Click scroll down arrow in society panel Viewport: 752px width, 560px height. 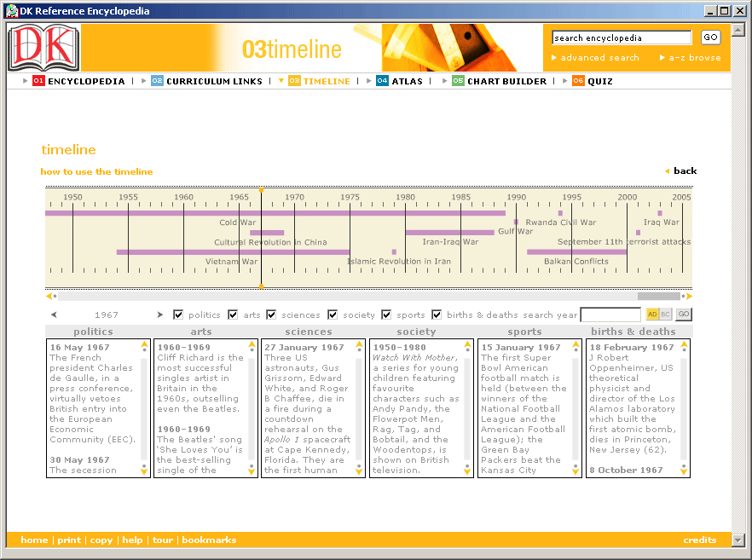467,472
